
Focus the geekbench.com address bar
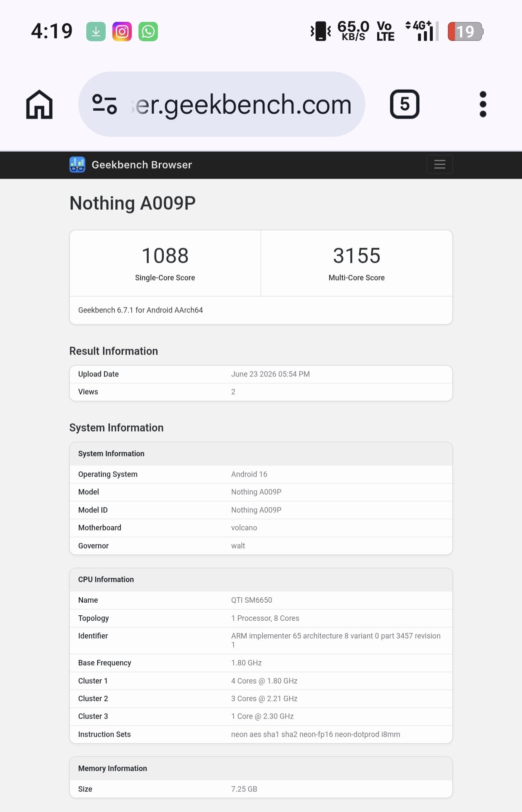click(222, 104)
